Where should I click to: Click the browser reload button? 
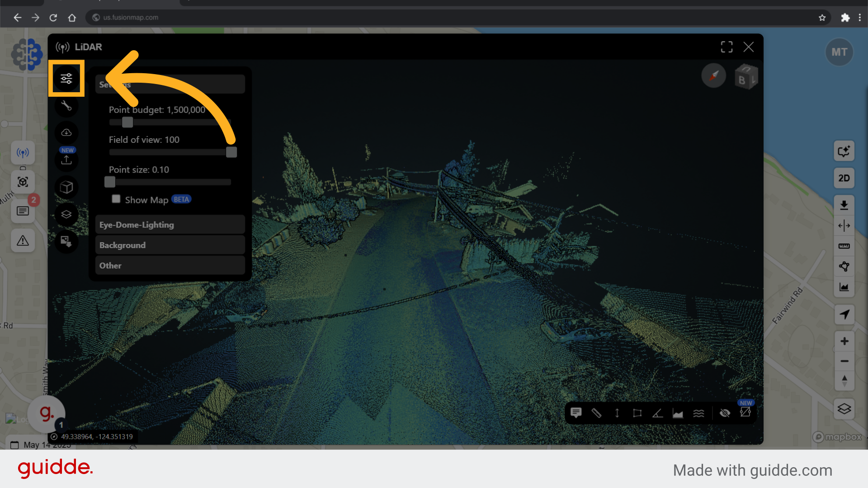point(53,18)
